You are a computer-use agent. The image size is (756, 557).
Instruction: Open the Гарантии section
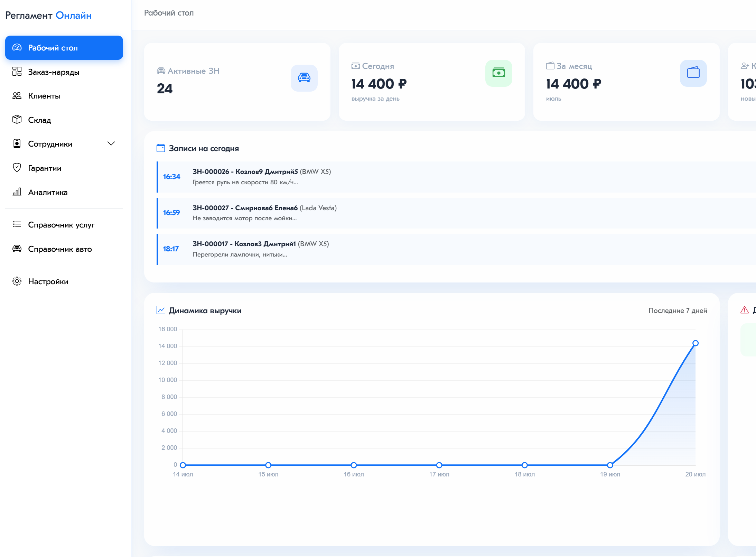point(64,168)
